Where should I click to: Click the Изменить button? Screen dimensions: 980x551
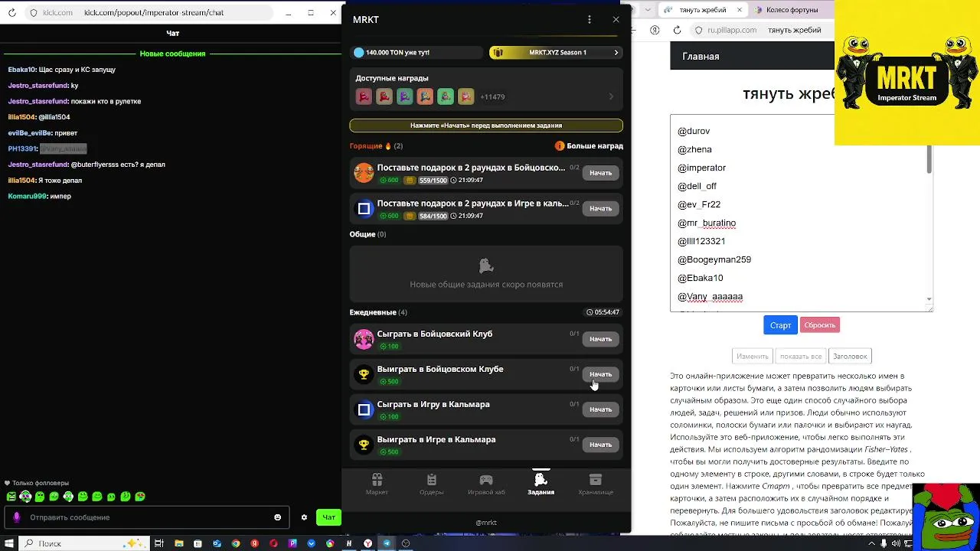click(x=752, y=356)
